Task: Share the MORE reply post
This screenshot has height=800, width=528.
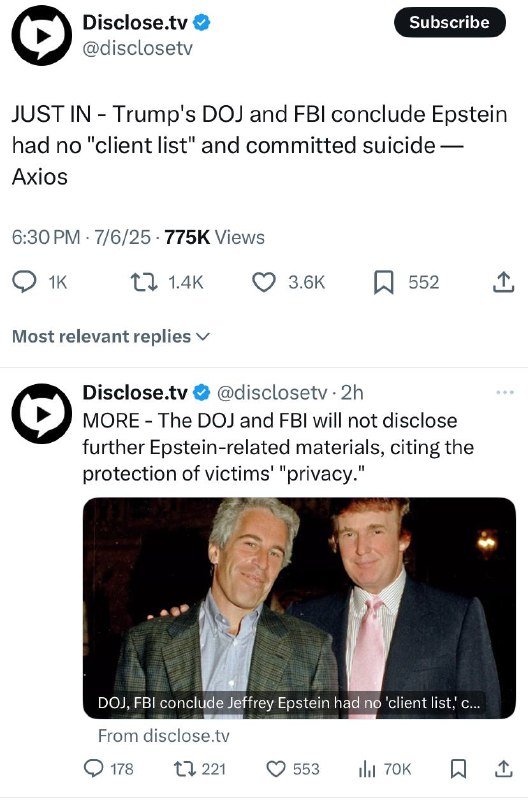Action: (x=503, y=768)
